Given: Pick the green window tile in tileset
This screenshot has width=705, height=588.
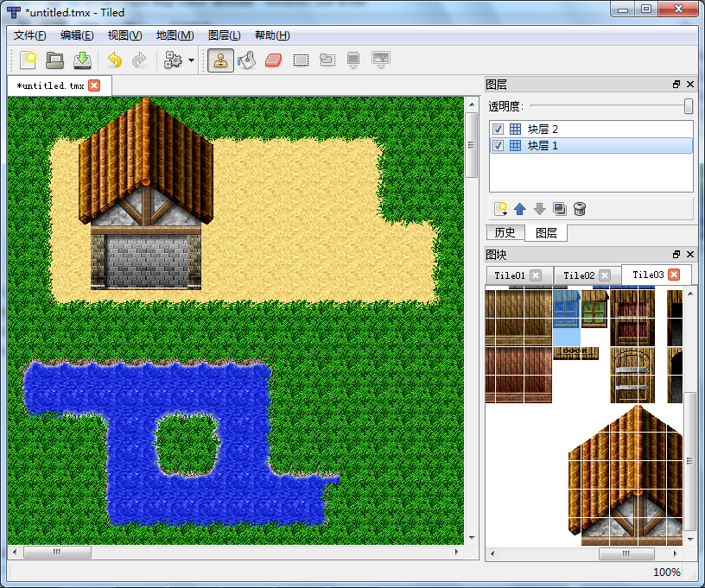Looking at the screenshot, I should click(594, 308).
